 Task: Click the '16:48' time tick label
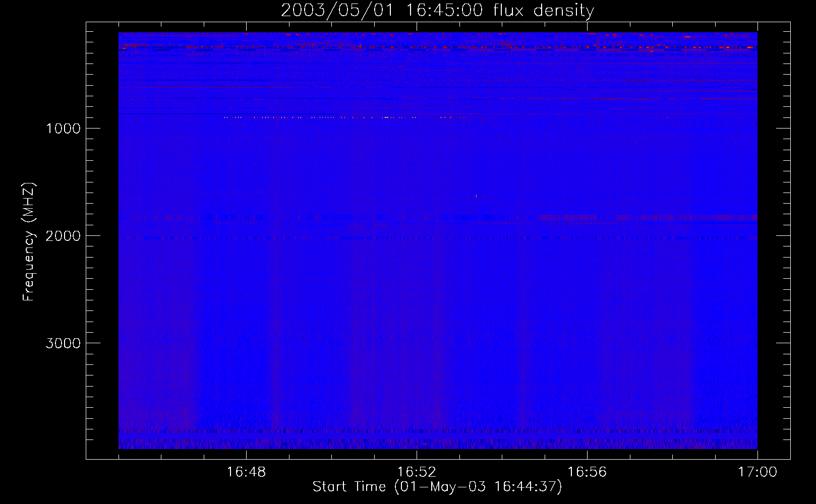coord(246,472)
